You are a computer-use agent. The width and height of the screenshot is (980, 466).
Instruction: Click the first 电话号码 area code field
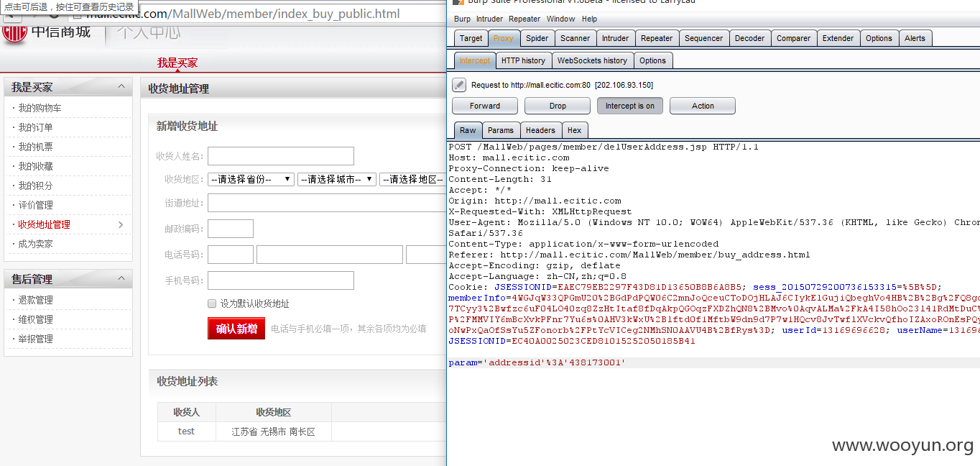point(231,255)
